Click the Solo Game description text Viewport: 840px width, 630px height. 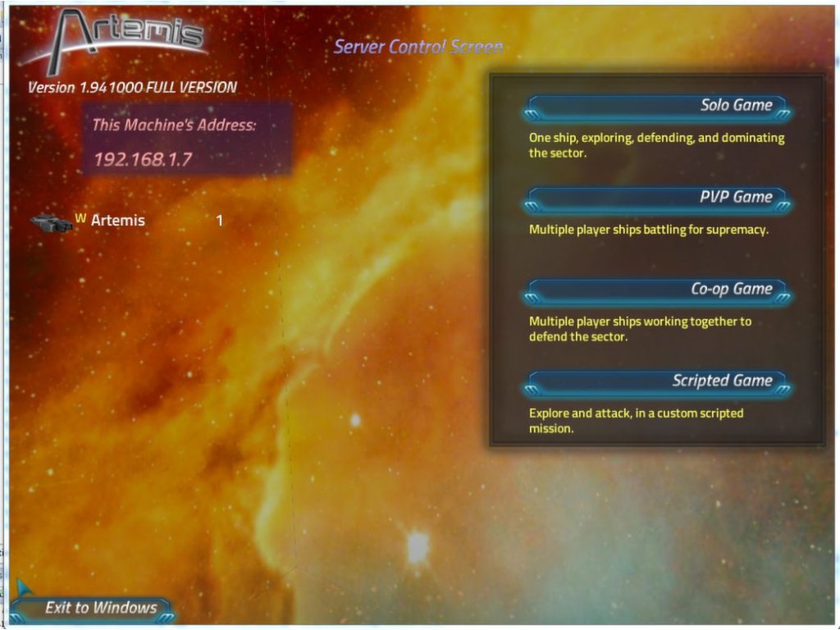tap(656, 145)
